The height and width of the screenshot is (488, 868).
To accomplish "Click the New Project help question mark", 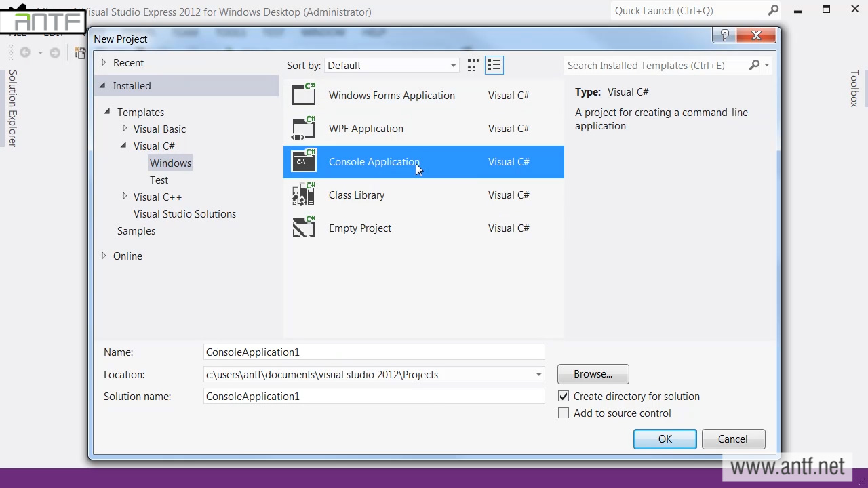I will pos(724,36).
